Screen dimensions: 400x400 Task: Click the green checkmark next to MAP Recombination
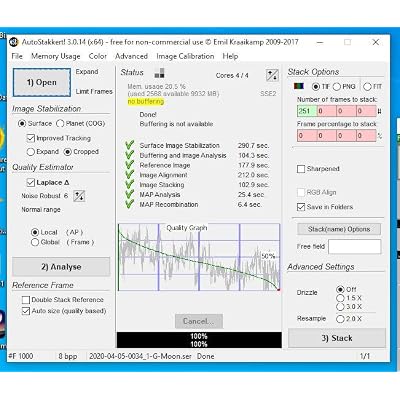[x=130, y=204]
